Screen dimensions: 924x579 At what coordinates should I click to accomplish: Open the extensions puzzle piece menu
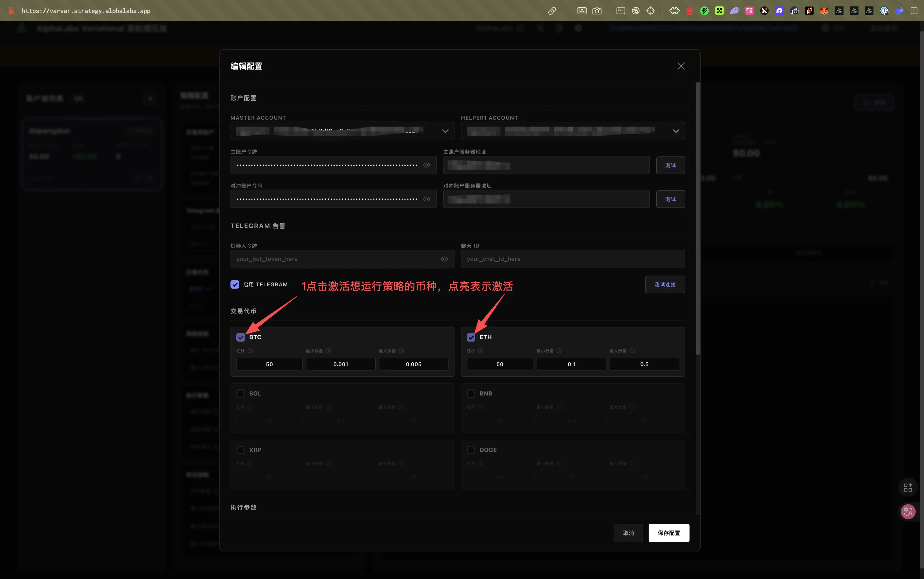point(674,11)
